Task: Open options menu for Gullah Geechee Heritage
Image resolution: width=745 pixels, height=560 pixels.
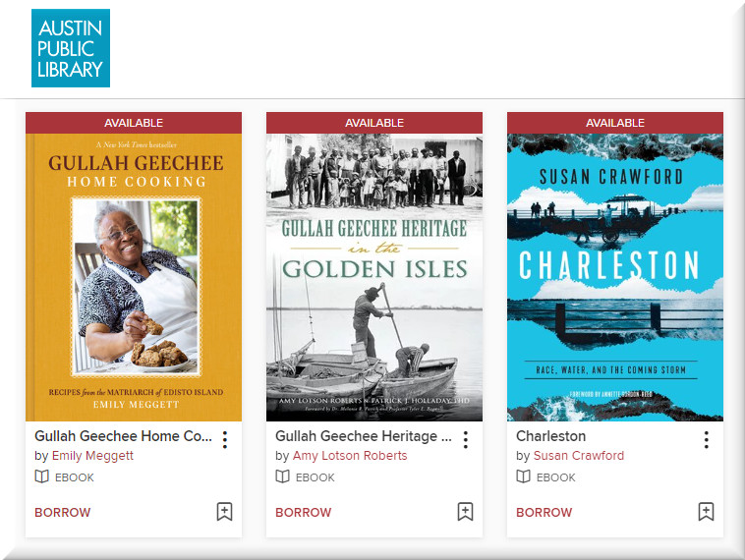Action: [x=466, y=439]
